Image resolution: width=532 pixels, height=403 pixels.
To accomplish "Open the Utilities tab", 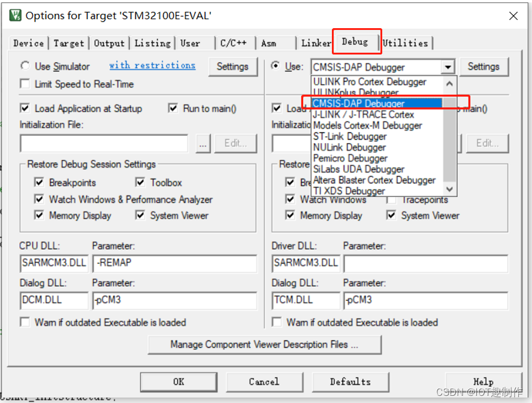I will point(405,44).
